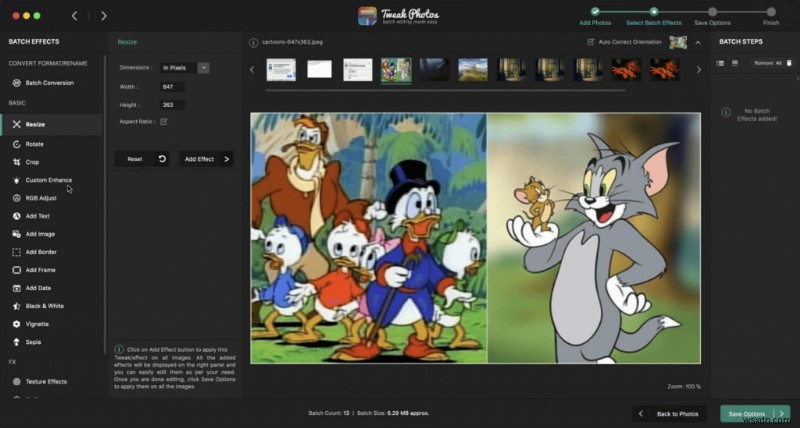The width and height of the screenshot is (800, 428).
Task: Open Custom Enhance effect
Action: point(48,180)
